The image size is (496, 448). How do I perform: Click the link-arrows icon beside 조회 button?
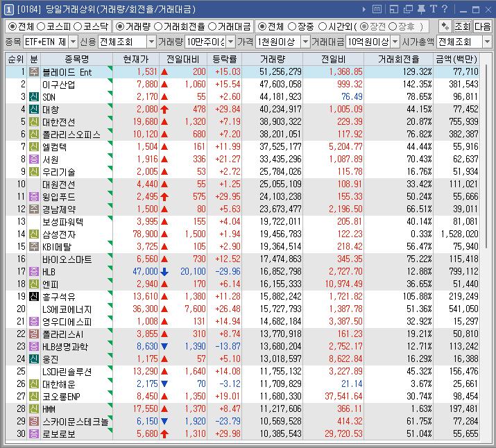tap(445, 26)
